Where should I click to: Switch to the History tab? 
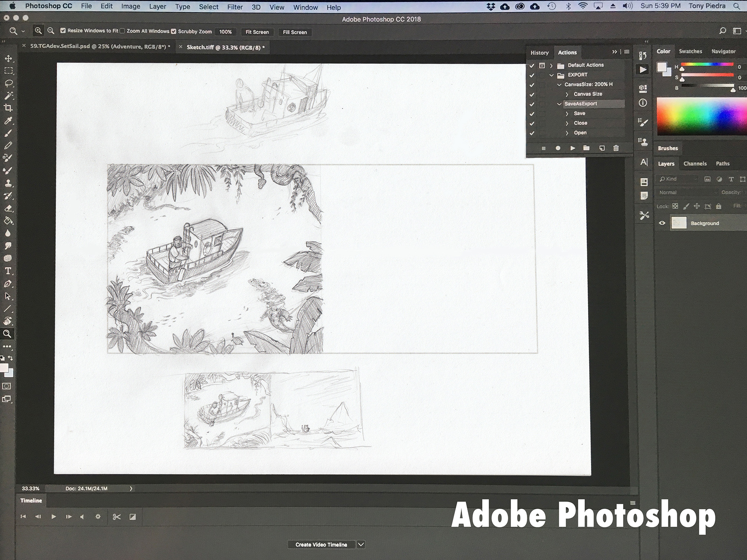click(539, 53)
